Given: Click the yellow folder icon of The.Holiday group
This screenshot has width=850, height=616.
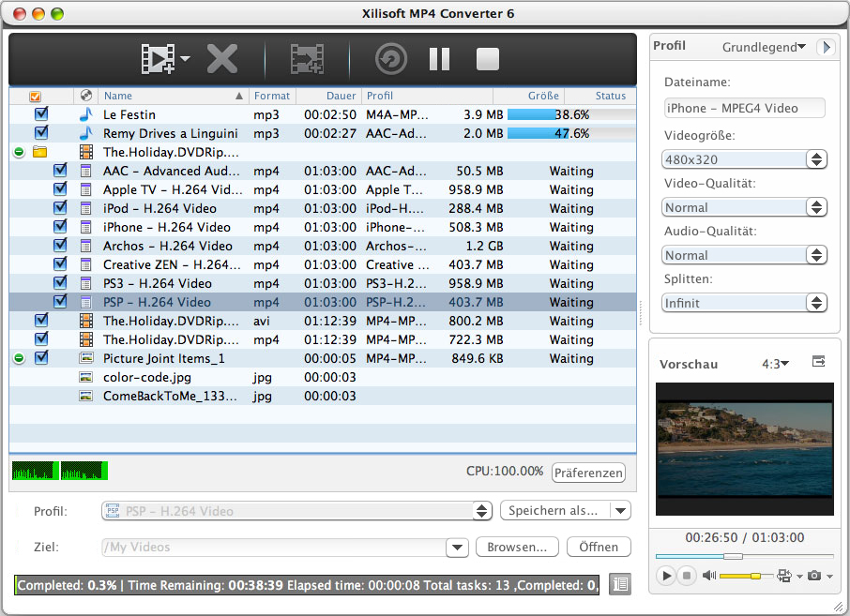Looking at the screenshot, I should [x=39, y=152].
